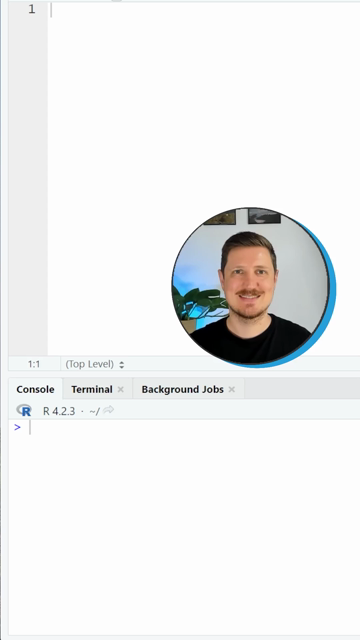The image size is (360, 640).
Task: Place cursor on editor line 1
Action: [x=204, y=10]
